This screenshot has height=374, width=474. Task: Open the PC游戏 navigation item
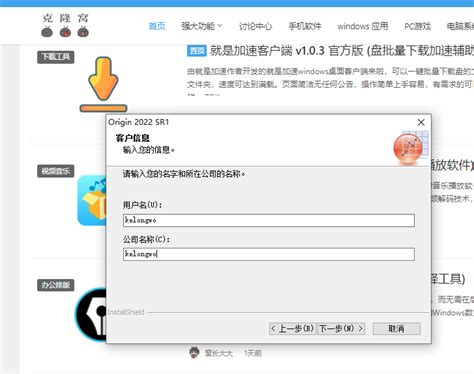pos(417,26)
